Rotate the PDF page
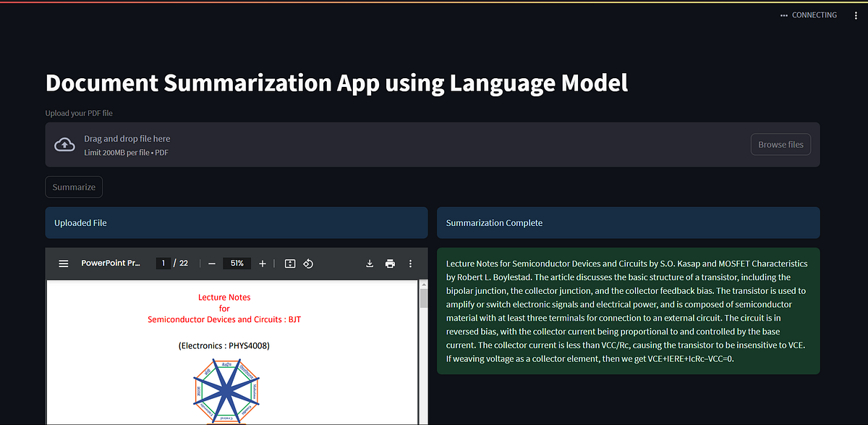Screen dimensions: 868x425 pos(307,264)
